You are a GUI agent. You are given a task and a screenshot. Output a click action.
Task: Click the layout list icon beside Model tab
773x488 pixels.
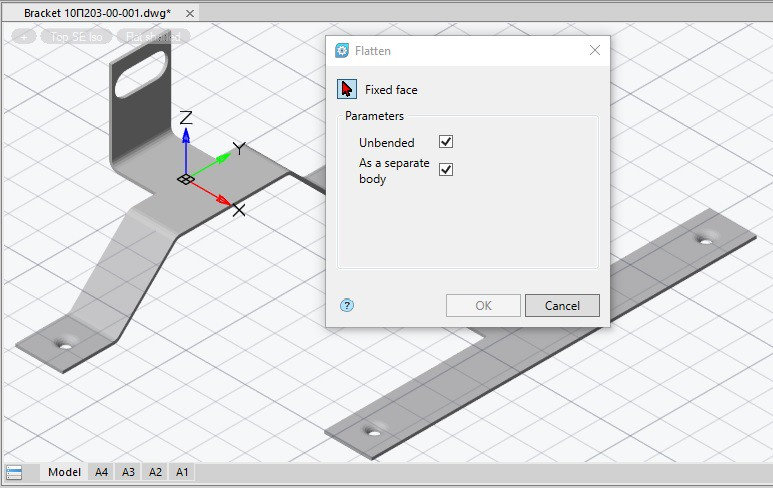14,472
